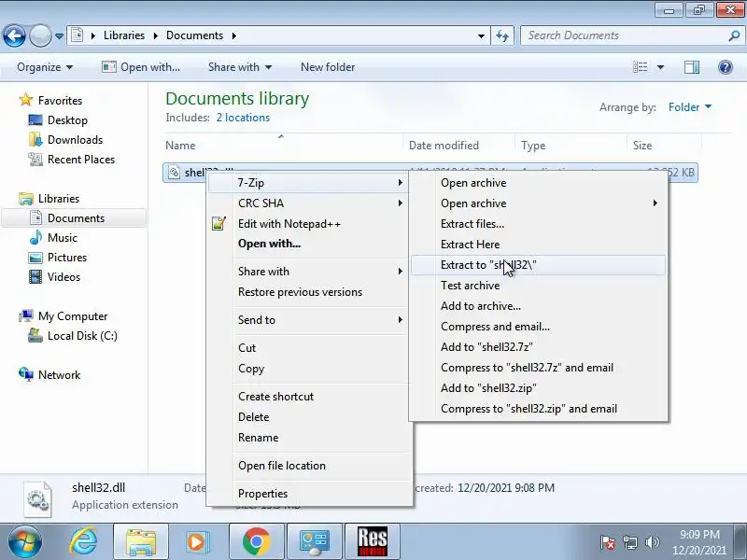Open the view options dropdown arrow
The width and height of the screenshot is (747, 560).
(660, 67)
